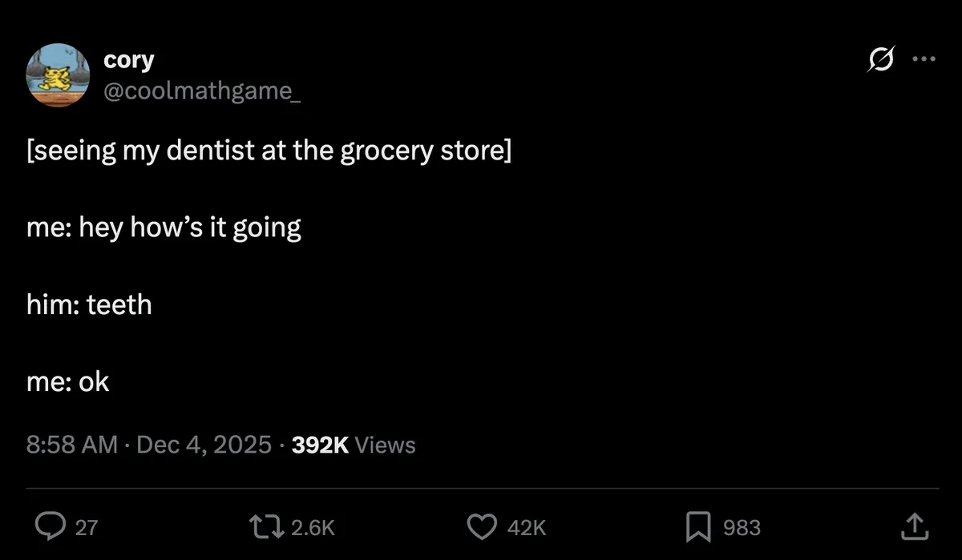Like the post with the heart icon
962x560 pixels.
point(481,526)
